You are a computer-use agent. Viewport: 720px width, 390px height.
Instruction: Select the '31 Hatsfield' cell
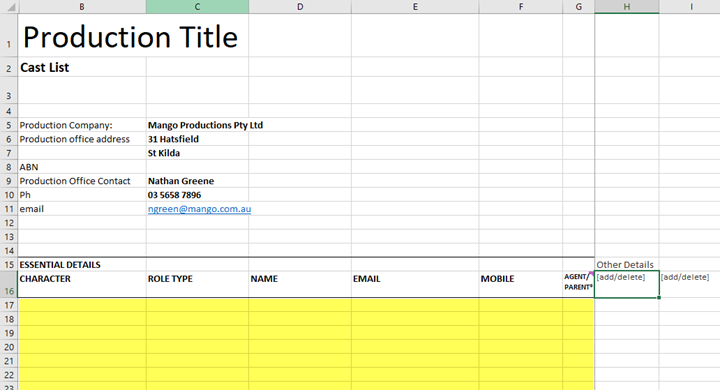point(197,139)
